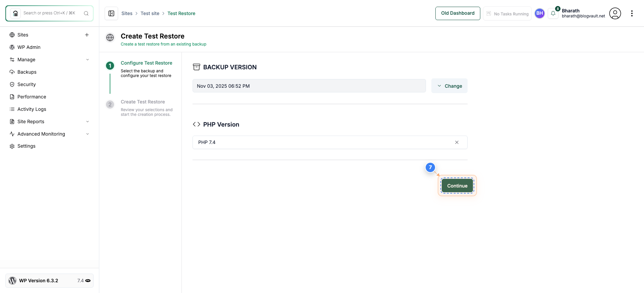Click the Backups cloud icon
Screen dimensions: 644x293
click(x=12, y=72)
